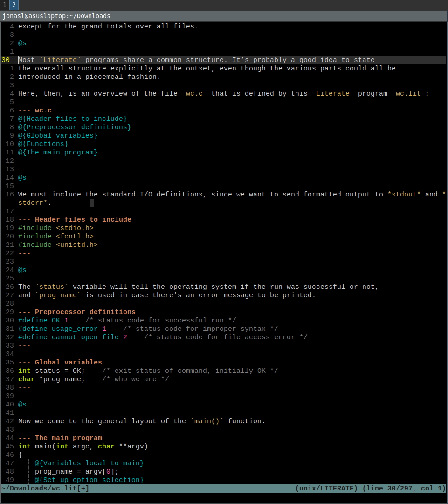Click the @{Global variables} reference
This screenshot has height=504, width=448.
[x=58, y=136]
